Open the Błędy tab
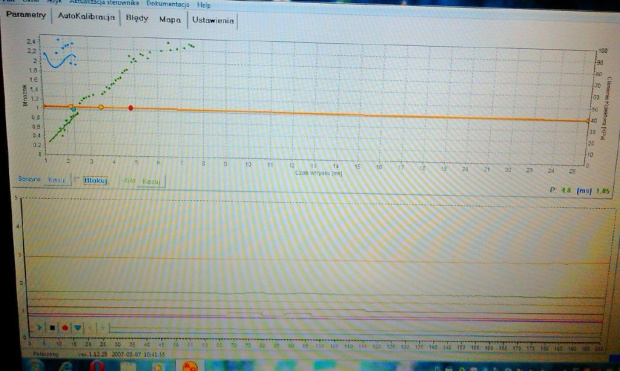Screen dimensions: 620x371 tap(137, 18)
